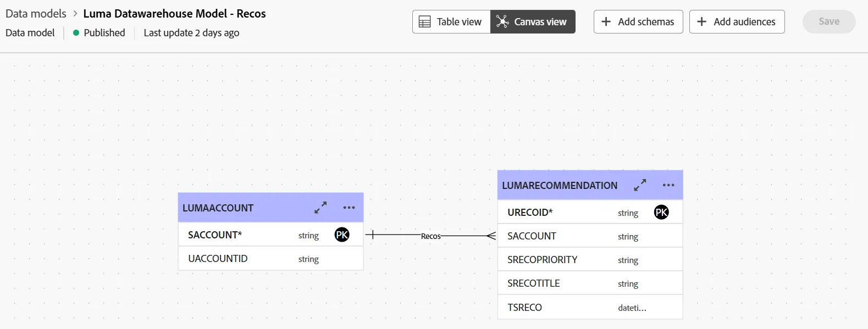Select the UACCOUNTID field row
This screenshot has width=868, height=329.
pos(270,259)
